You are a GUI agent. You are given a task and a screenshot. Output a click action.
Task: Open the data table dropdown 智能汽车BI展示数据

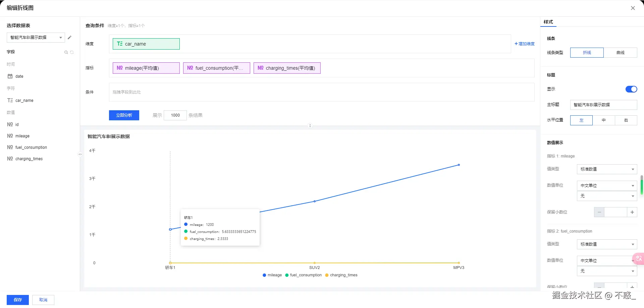point(36,38)
